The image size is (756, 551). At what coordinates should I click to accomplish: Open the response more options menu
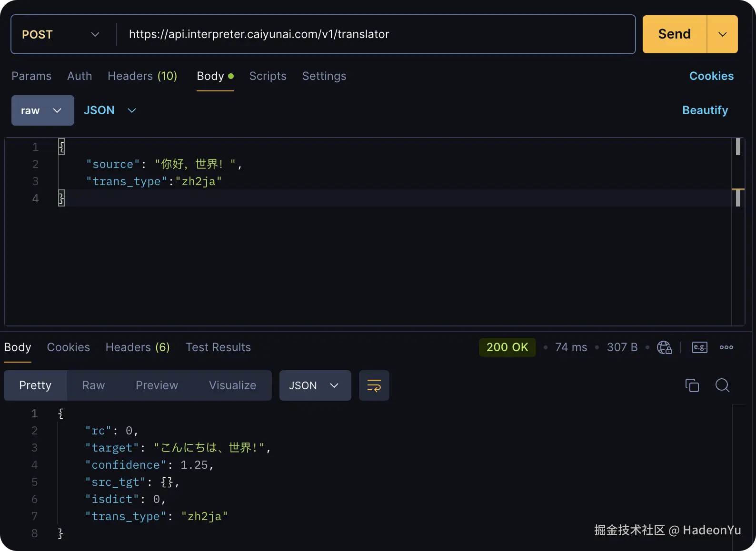(x=726, y=347)
